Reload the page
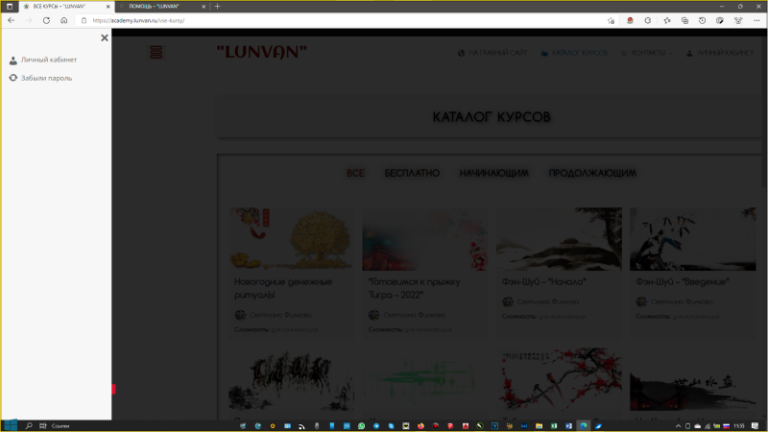The height and width of the screenshot is (432, 768). [46, 21]
